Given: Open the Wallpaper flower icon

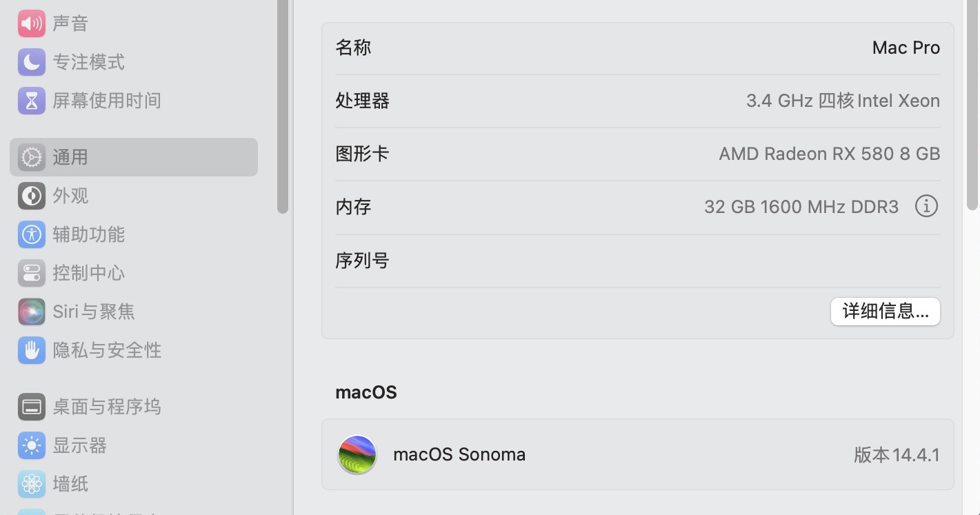Looking at the screenshot, I should coord(32,484).
